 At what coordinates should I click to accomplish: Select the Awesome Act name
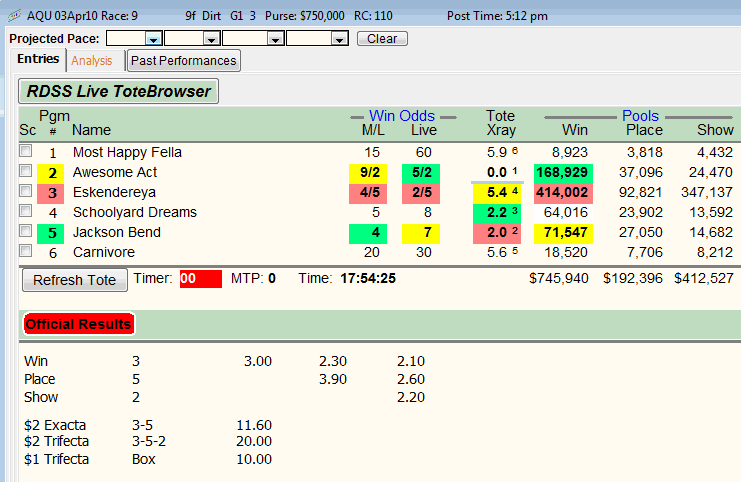coord(115,172)
